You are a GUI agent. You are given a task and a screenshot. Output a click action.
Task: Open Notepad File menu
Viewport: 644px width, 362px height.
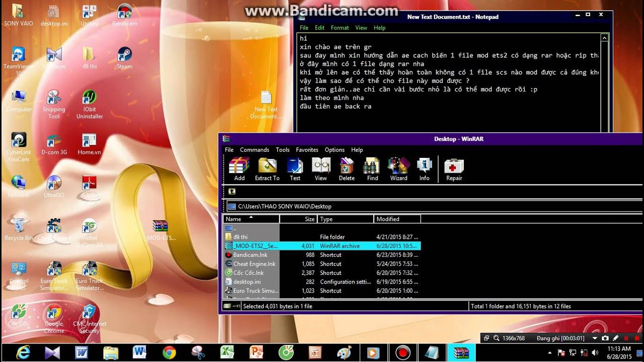(304, 28)
